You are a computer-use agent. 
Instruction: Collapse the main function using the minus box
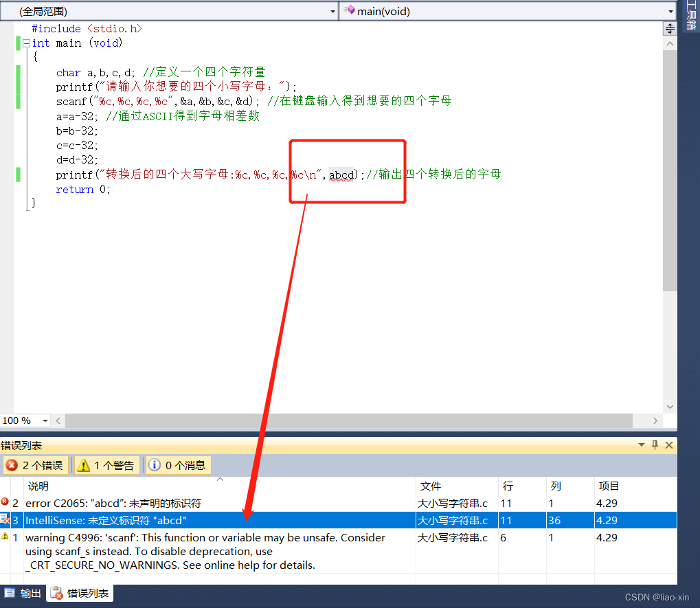[25, 43]
